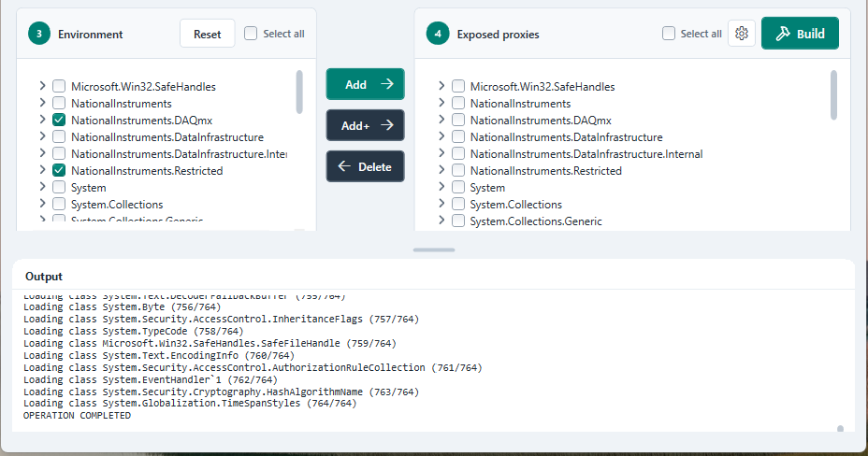Click the SafeFileHandle loading output line
The width and height of the screenshot is (868, 456).
pos(210,343)
